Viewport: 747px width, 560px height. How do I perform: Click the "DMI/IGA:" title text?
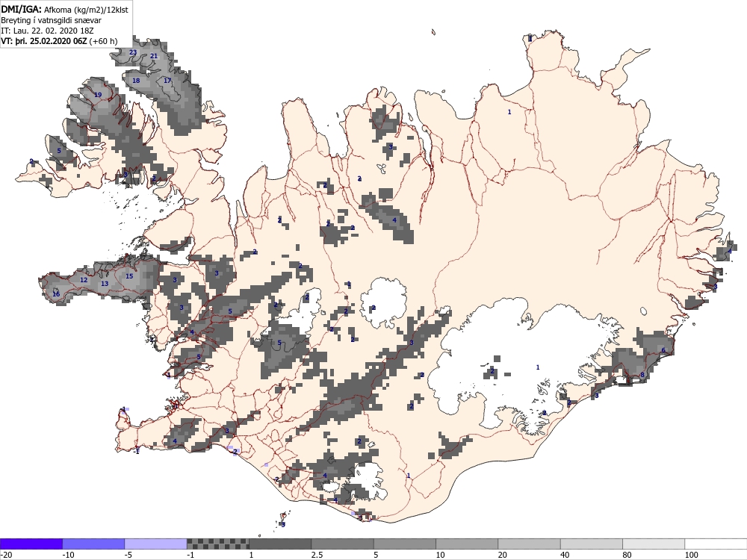click(22, 9)
